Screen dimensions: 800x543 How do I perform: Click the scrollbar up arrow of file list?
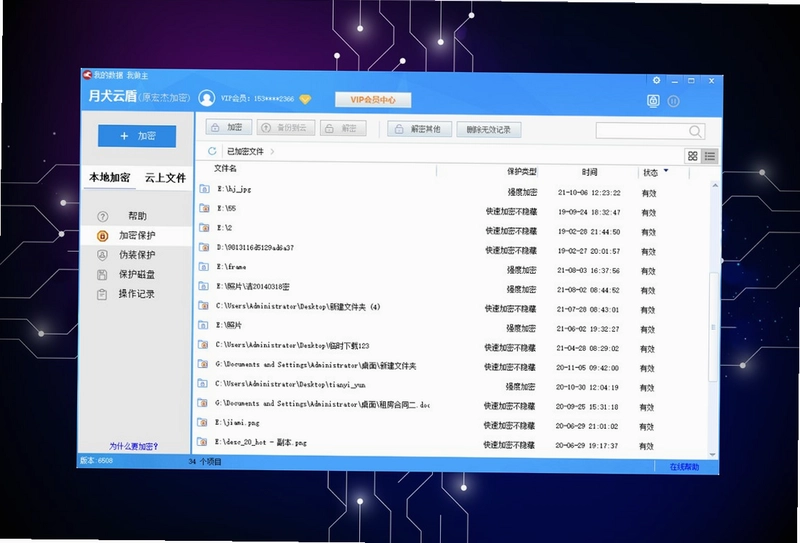pos(715,185)
